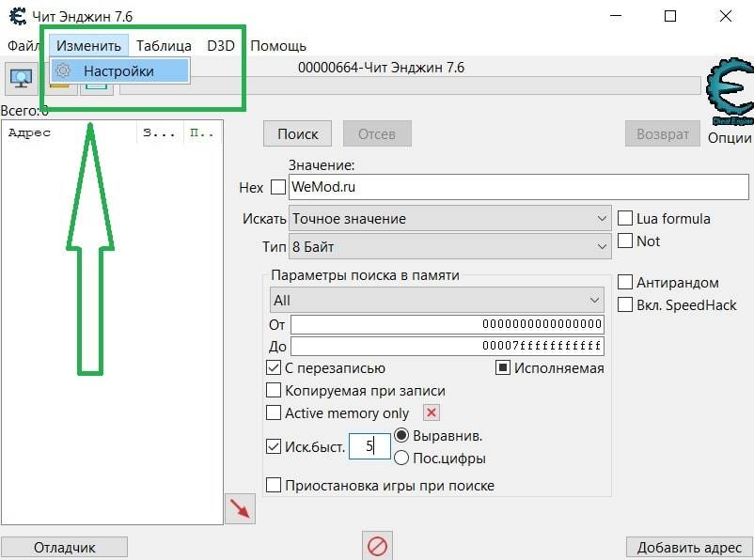Select the Пос.цифры radio button
The image size is (754, 560).
point(401,459)
